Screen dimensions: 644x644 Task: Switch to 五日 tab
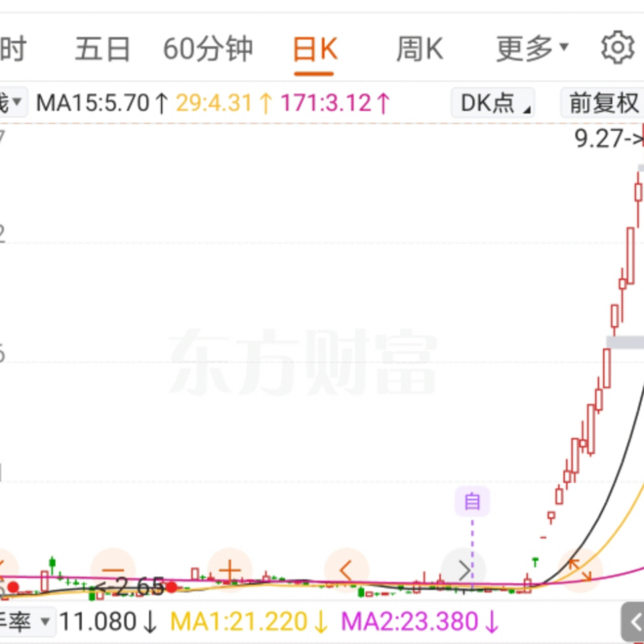pos(103,49)
